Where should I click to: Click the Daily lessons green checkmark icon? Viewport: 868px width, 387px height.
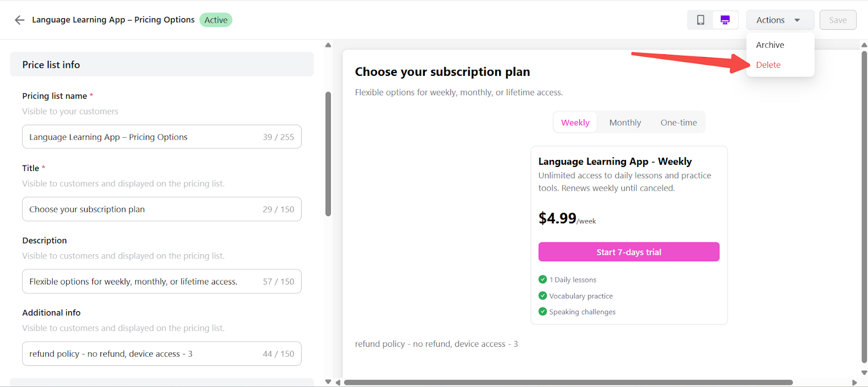[x=542, y=280]
